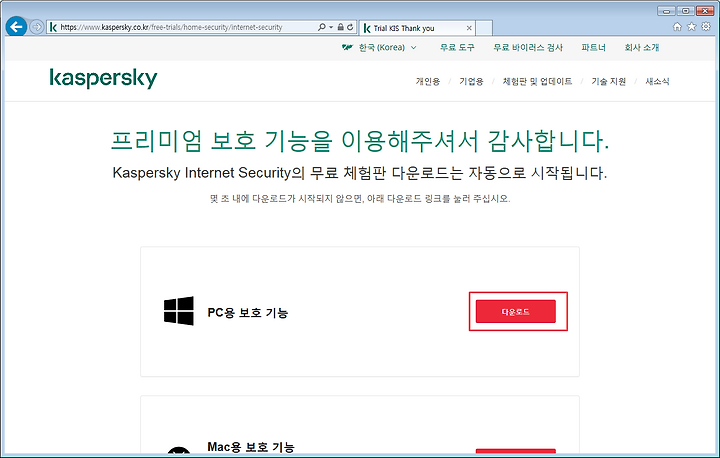Click the Mac용 보호 기능 label
Viewport: 720px width, 458px height.
251,447
